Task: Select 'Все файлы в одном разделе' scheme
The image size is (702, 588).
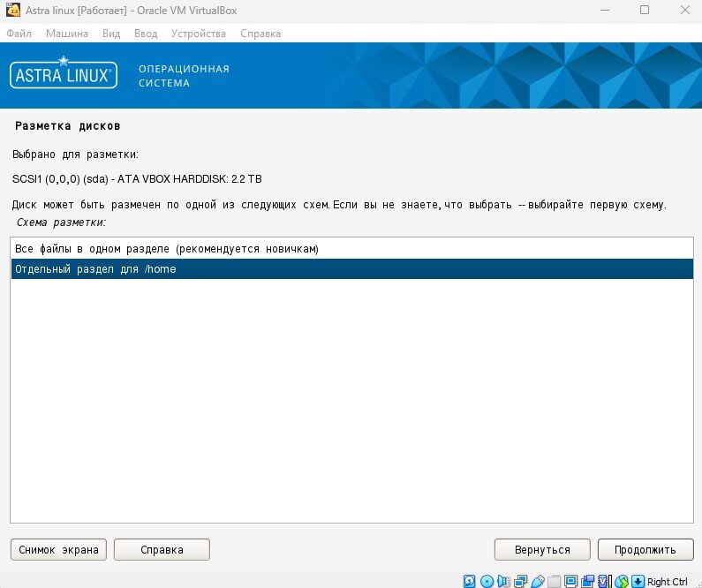Action: pyautogui.click(x=352, y=249)
